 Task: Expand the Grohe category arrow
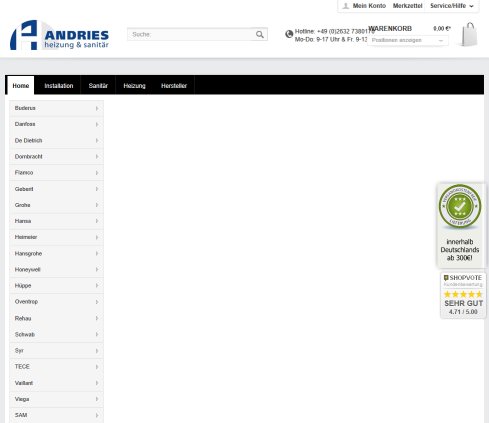pos(97,205)
